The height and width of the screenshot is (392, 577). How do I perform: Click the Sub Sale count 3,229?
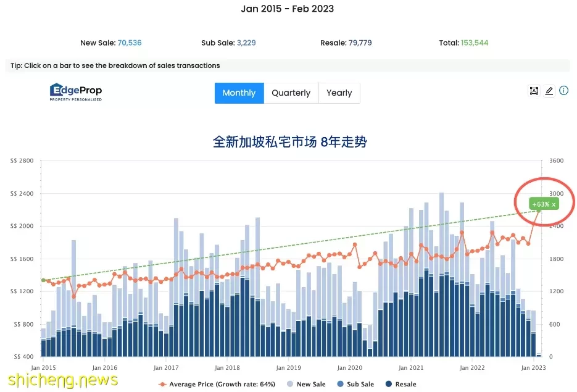click(246, 43)
